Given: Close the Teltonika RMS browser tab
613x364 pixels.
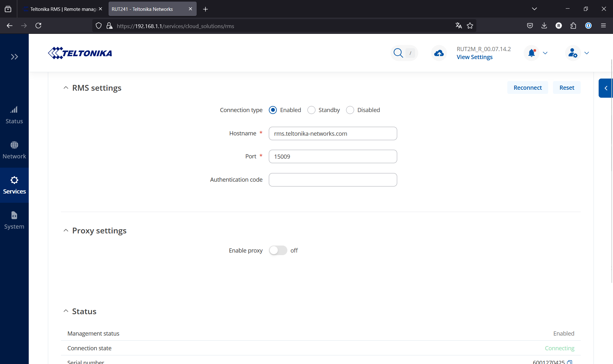Looking at the screenshot, I should (x=100, y=9).
